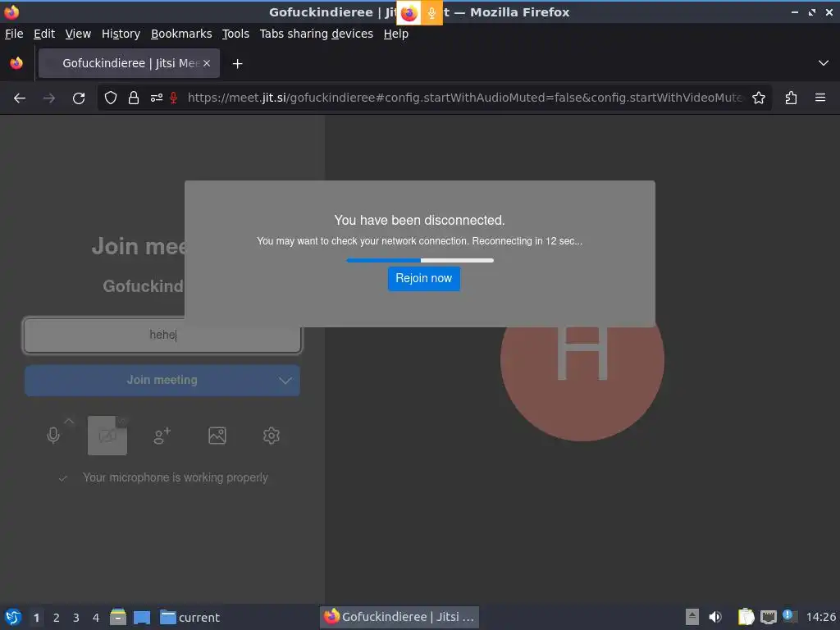
Task: Open the Help menu
Action: 396,34
